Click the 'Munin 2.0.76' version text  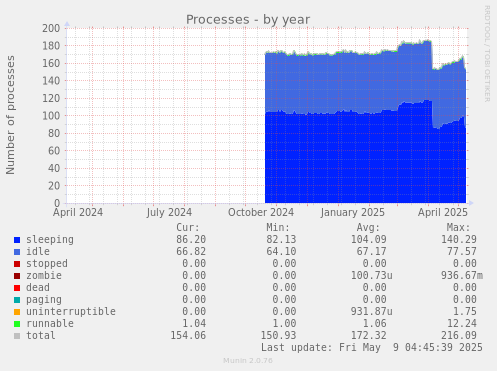(248, 361)
